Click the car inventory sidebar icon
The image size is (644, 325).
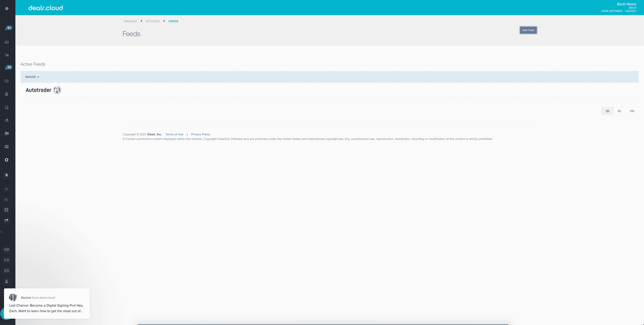pyautogui.click(x=7, y=55)
